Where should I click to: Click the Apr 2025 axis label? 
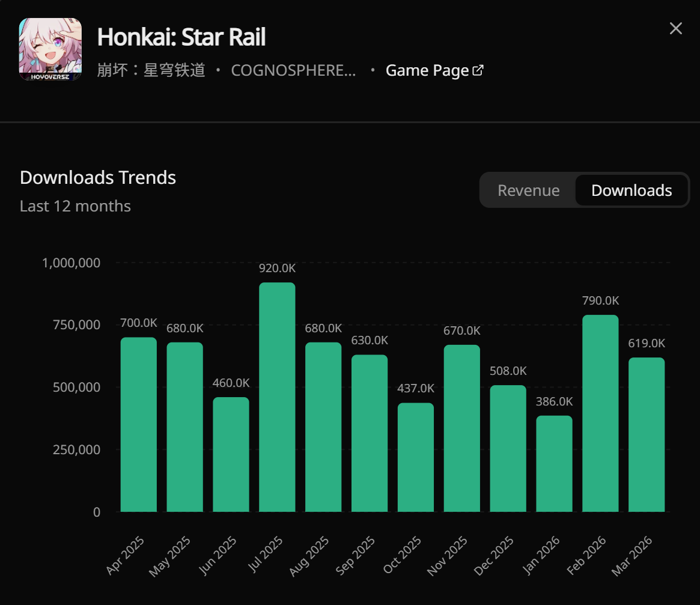pos(125,555)
